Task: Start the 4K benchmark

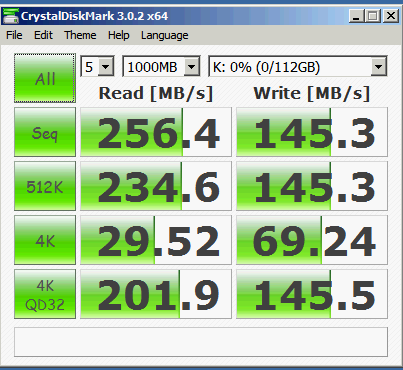Action: coord(45,240)
